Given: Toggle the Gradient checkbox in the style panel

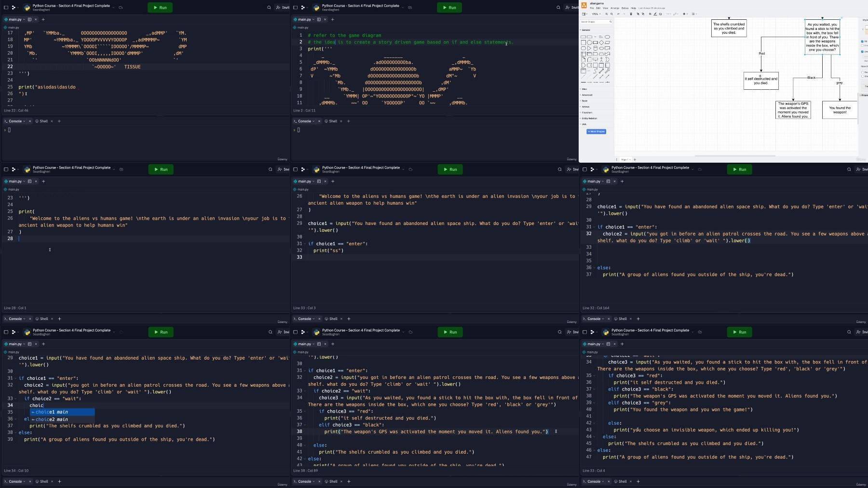Looking at the screenshot, I should click(862, 45).
